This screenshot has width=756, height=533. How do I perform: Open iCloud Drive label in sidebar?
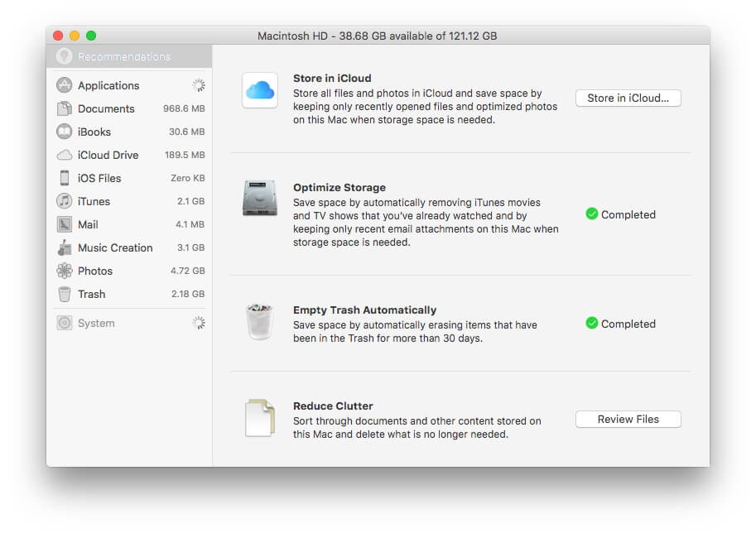click(108, 155)
